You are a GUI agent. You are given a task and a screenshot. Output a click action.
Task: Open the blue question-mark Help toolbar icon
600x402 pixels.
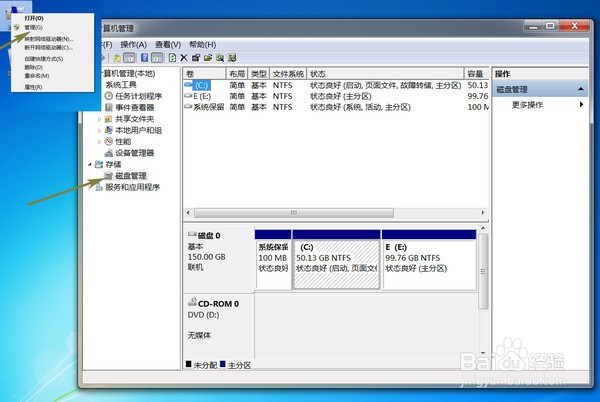pos(144,58)
